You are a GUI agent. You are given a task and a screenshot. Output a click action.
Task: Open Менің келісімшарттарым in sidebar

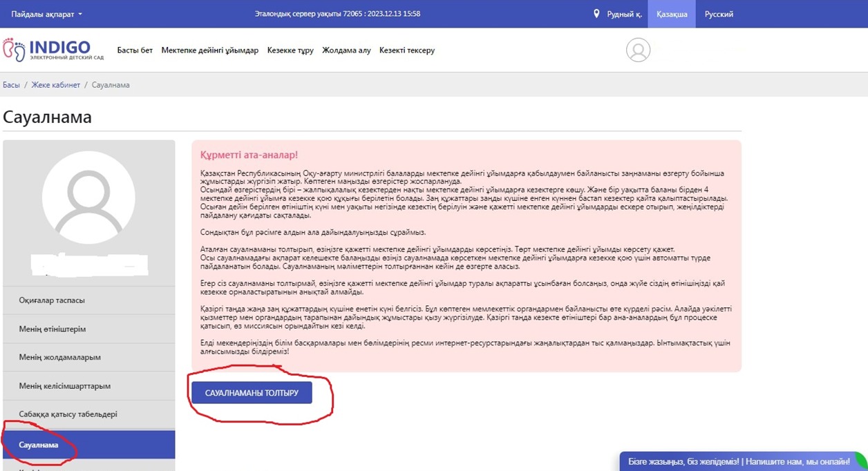click(89, 386)
